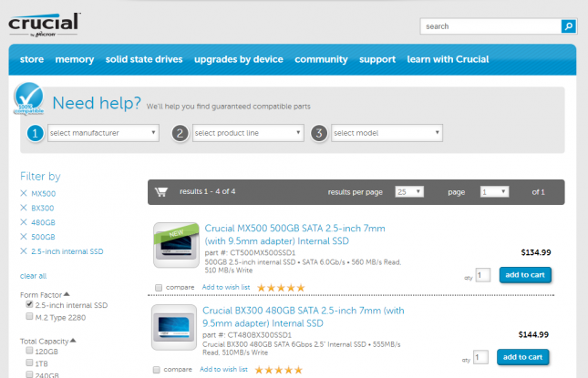Screen dimensions: 588x378
Task: Collapse the Form Factor filter section
Action: [x=45, y=295]
